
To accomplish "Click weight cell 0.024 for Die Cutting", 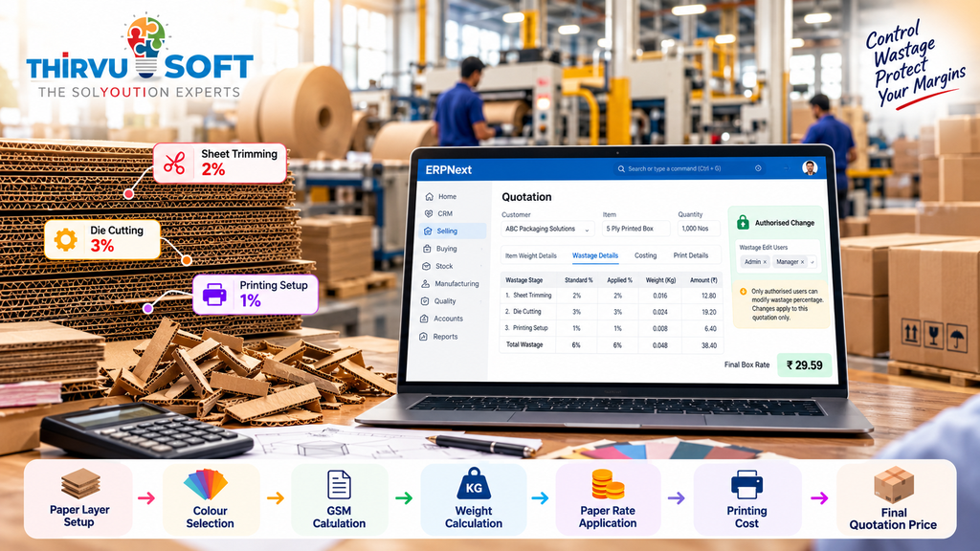I will coord(660,313).
